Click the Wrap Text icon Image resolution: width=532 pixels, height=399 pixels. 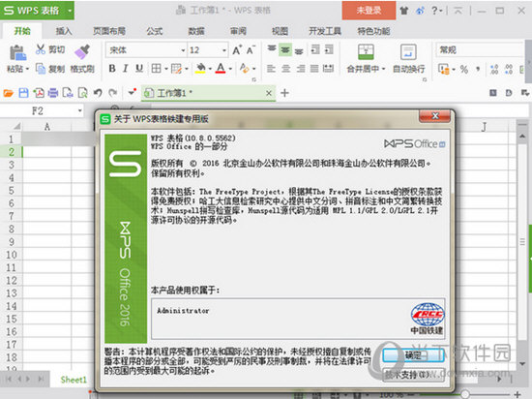tap(408, 52)
